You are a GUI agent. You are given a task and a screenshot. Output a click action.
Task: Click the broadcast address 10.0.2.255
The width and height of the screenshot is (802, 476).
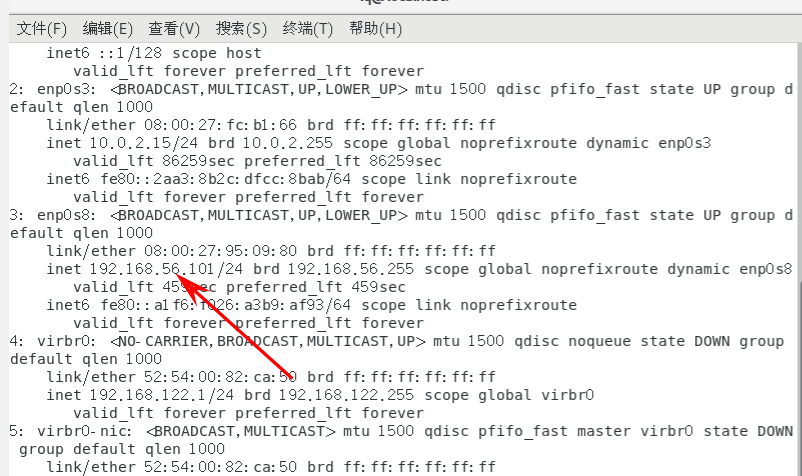pyautogui.click(x=287, y=143)
